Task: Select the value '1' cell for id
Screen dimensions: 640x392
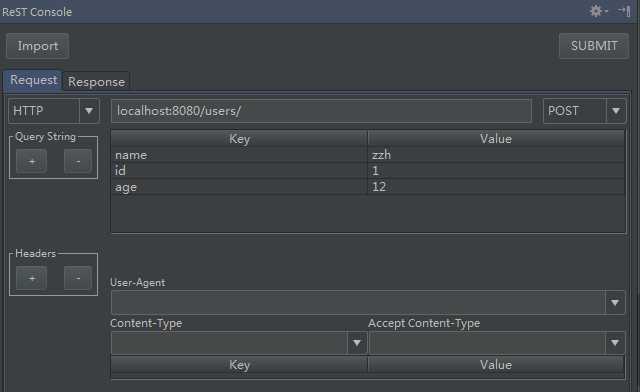Action: tap(496, 171)
